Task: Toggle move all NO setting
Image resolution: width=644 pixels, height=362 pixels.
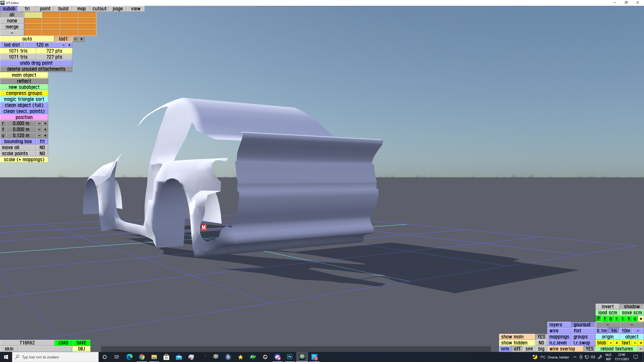Action: pyautogui.click(x=42, y=148)
